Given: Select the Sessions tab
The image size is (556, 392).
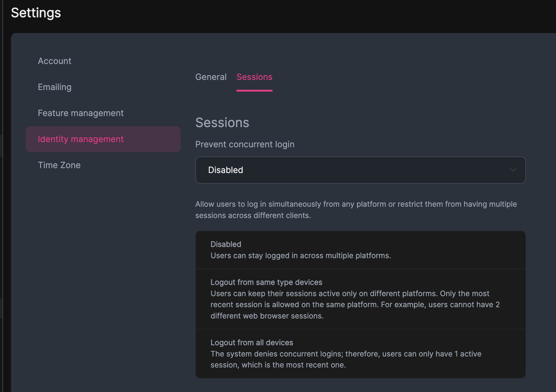Looking at the screenshot, I should coord(254,77).
